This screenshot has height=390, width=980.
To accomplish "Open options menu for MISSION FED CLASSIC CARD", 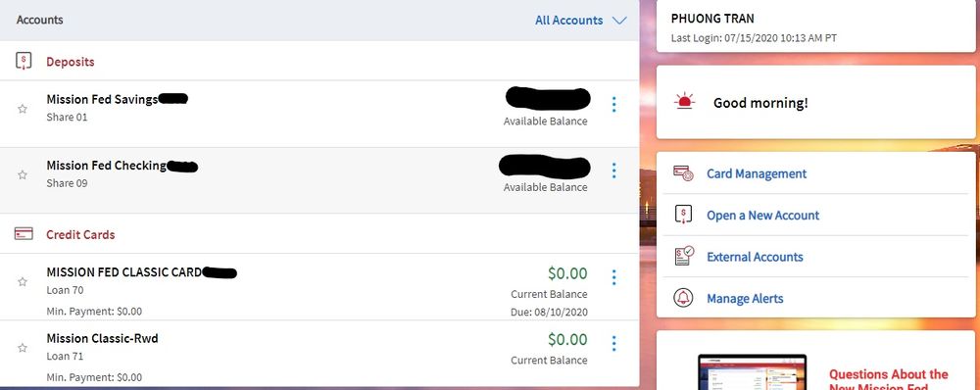I will pyautogui.click(x=613, y=277).
